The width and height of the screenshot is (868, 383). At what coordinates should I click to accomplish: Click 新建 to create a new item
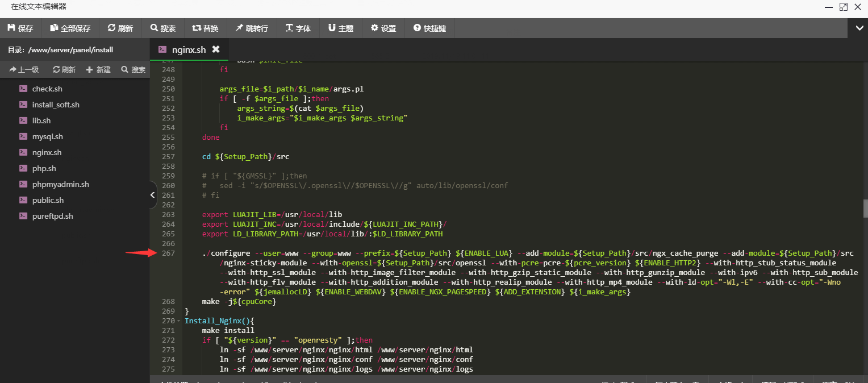pos(98,69)
